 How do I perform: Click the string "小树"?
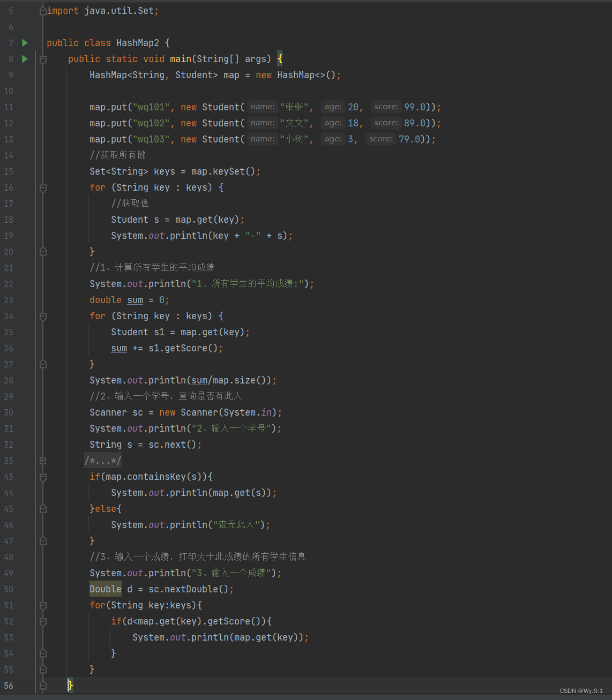[x=294, y=139]
